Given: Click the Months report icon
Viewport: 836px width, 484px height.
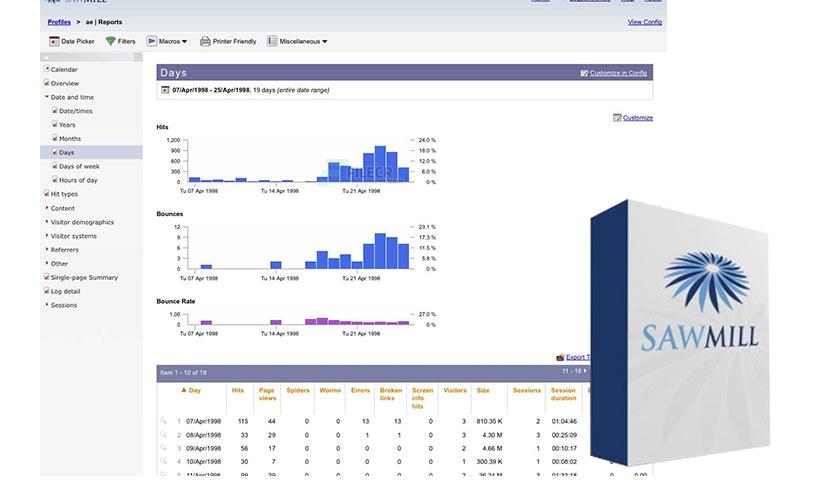Looking at the screenshot, I should (55, 138).
